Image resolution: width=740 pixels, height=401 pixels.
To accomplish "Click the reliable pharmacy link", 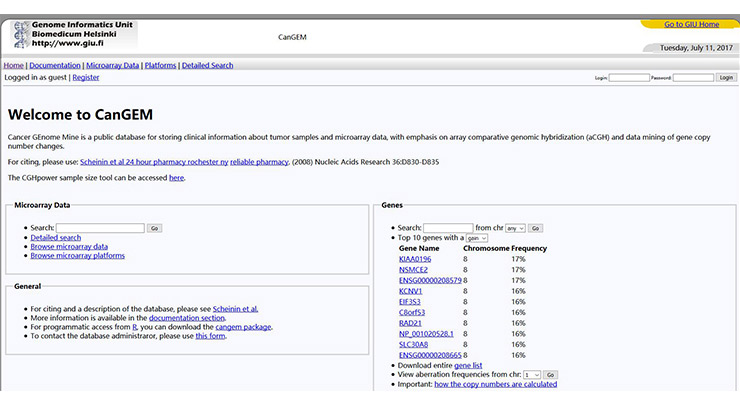I will pos(259,162).
